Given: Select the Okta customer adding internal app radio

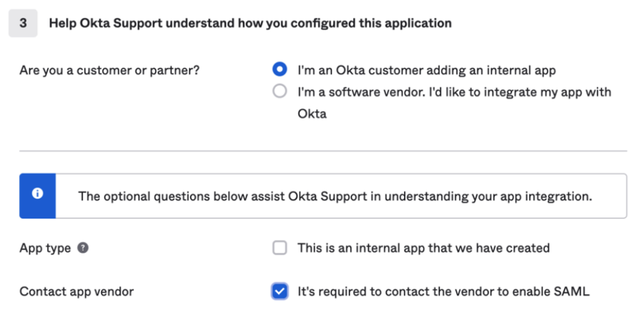Looking at the screenshot, I should [x=279, y=69].
